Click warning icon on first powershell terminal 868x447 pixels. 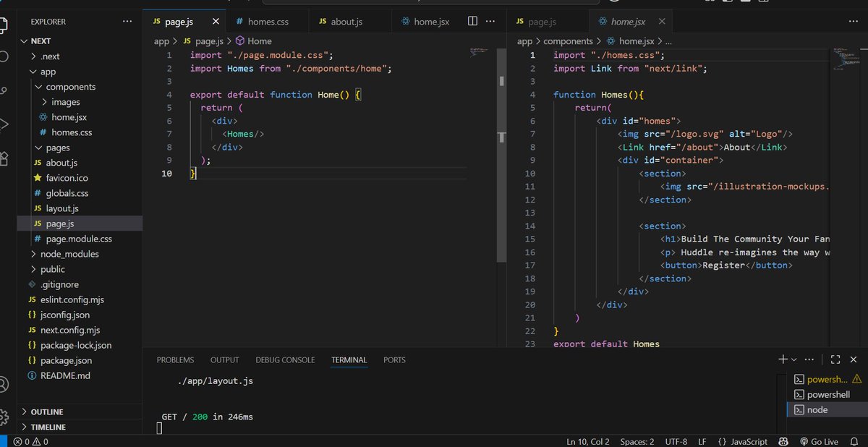click(856, 380)
